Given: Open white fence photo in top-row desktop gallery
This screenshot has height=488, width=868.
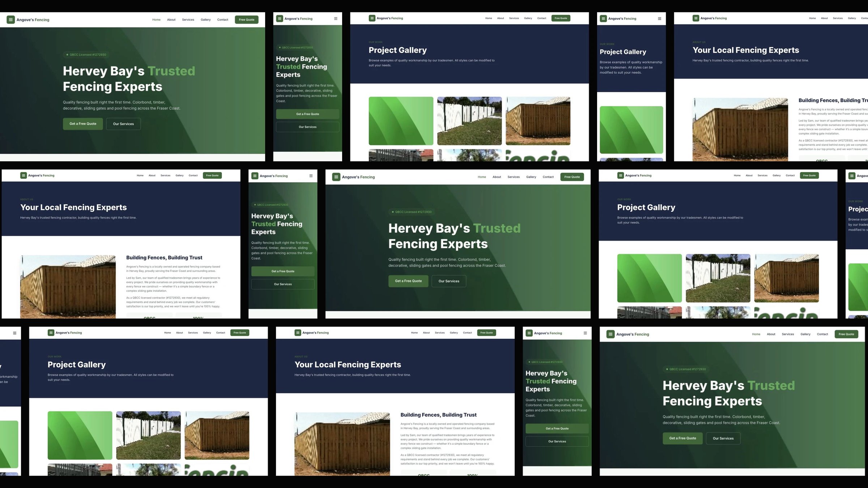Looking at the screenshot, I should pyautogui.click(x=469, y=121).
